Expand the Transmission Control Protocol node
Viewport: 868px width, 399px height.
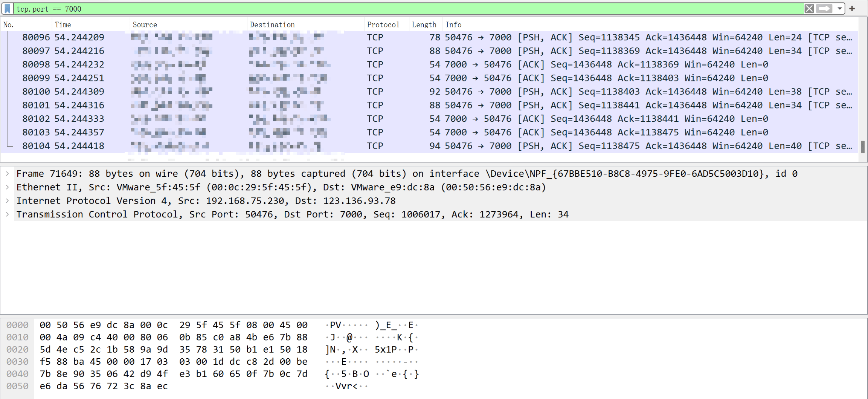click(7, 214)
